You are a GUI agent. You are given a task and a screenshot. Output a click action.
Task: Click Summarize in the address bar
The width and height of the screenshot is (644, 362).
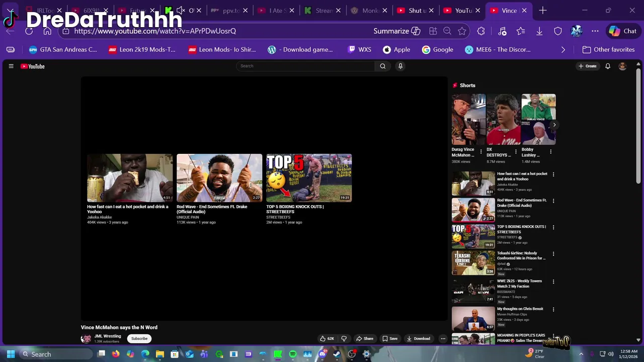point(396,31)
